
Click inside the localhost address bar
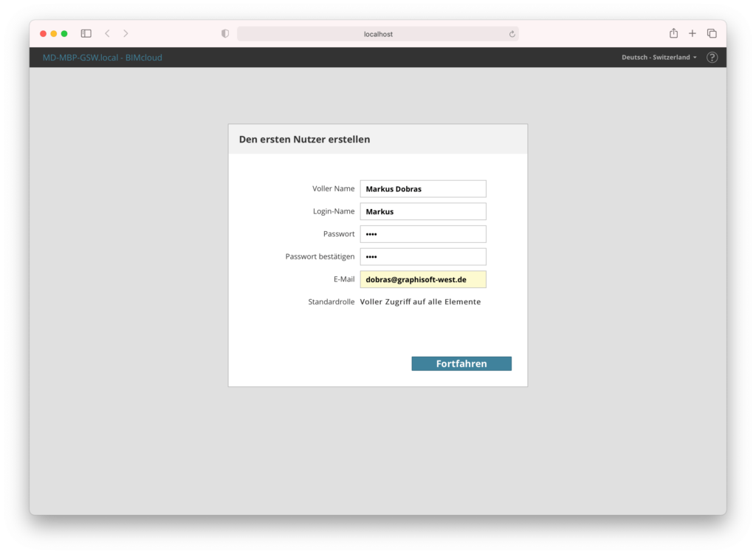tap(377, 33)
